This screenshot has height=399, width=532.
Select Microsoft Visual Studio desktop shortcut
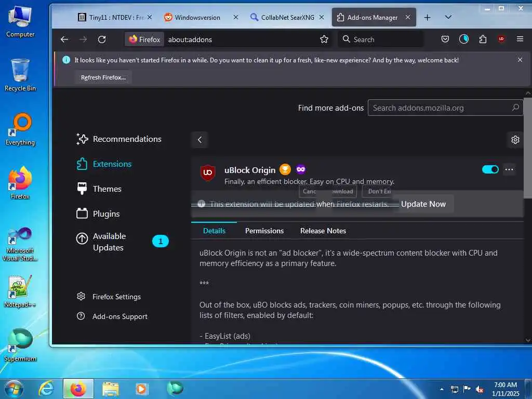click(20, 244)
